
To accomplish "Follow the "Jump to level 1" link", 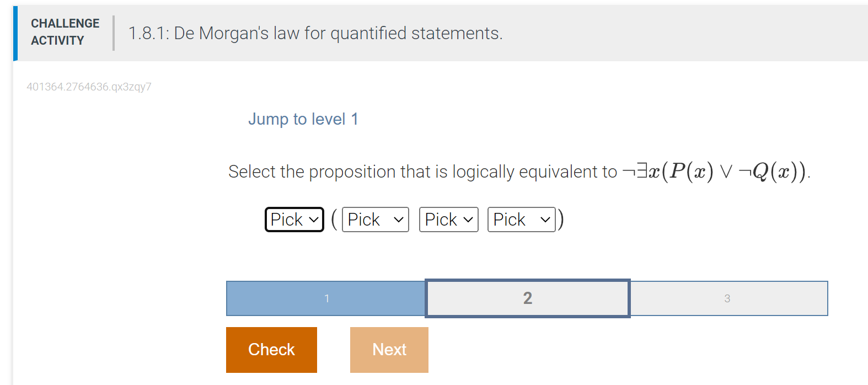I will coord(303,119).
